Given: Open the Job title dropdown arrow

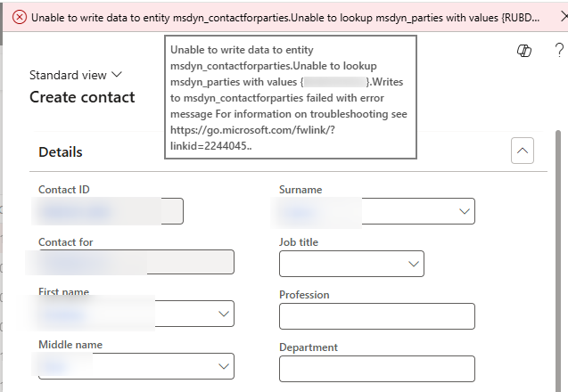Looking at the screenshot, I should [x=413, y=264].
